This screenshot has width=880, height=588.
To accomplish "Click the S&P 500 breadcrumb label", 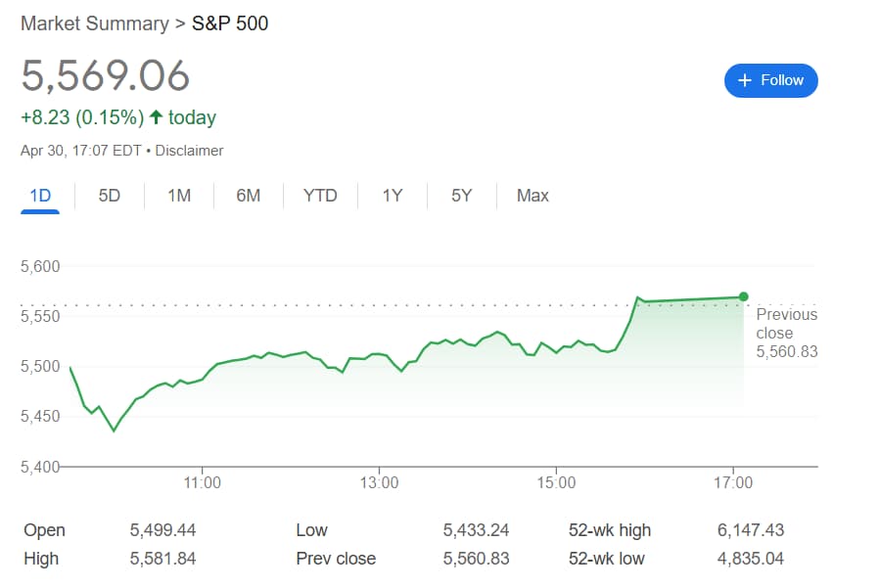I will click(229, 23).
